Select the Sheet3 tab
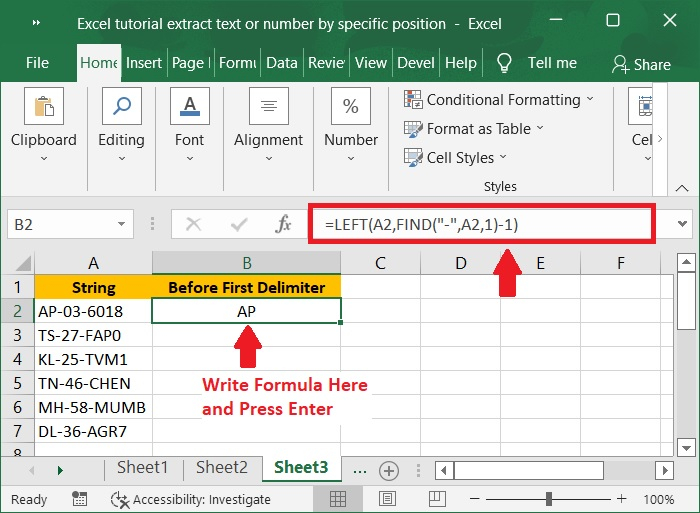700x513 pixels. [301, 467]
